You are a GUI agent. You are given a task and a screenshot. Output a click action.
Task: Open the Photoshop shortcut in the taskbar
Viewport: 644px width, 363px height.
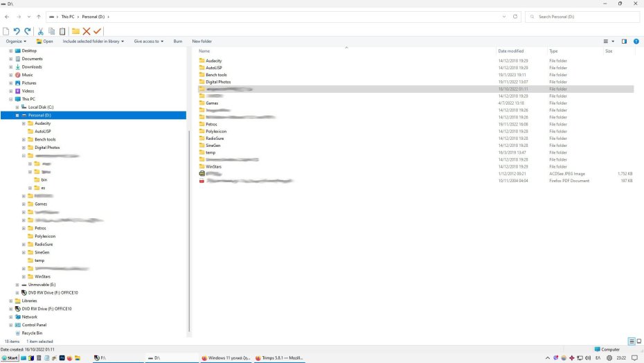(62, 358)
